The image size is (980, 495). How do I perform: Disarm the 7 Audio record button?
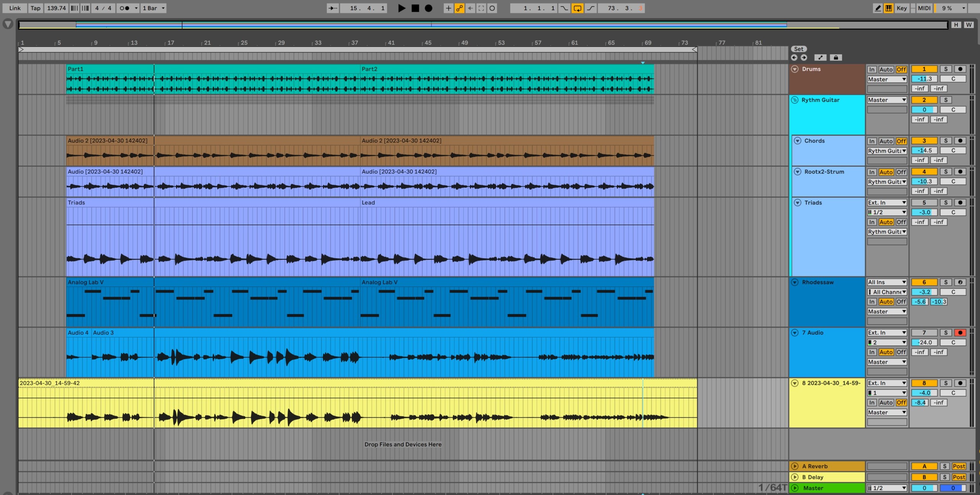(x=960, y=333)
